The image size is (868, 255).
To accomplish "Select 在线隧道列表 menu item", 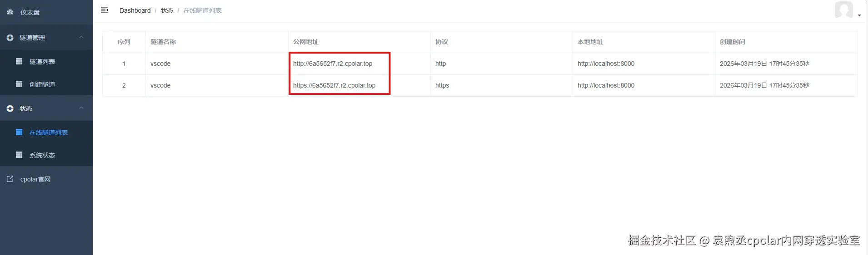I will [x=46, y=132].
